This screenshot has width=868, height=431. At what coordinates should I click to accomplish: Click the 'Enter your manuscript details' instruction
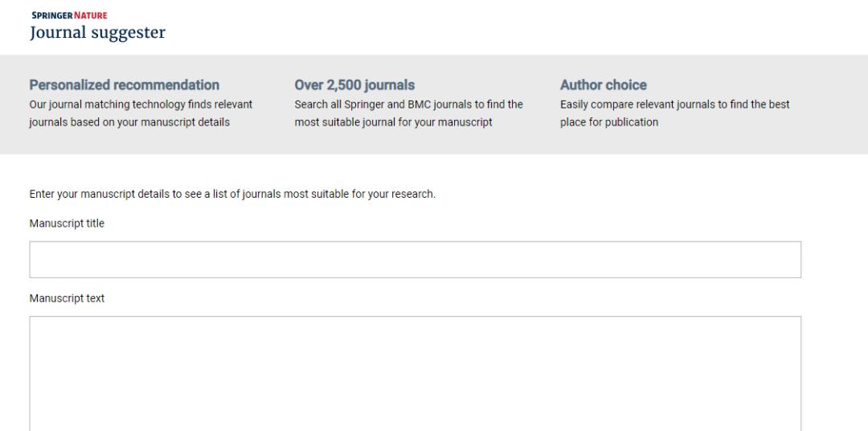tap(232, 195)
